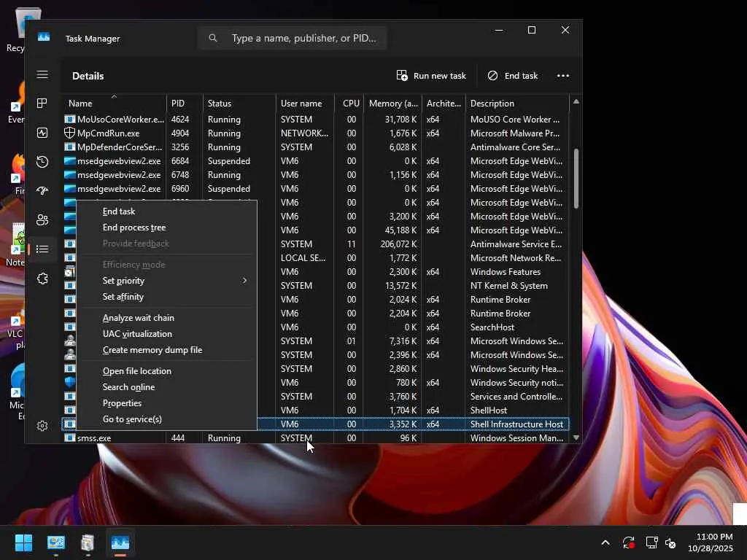
Task: Open the Startup apps page icon
Action: click(42, 191)
